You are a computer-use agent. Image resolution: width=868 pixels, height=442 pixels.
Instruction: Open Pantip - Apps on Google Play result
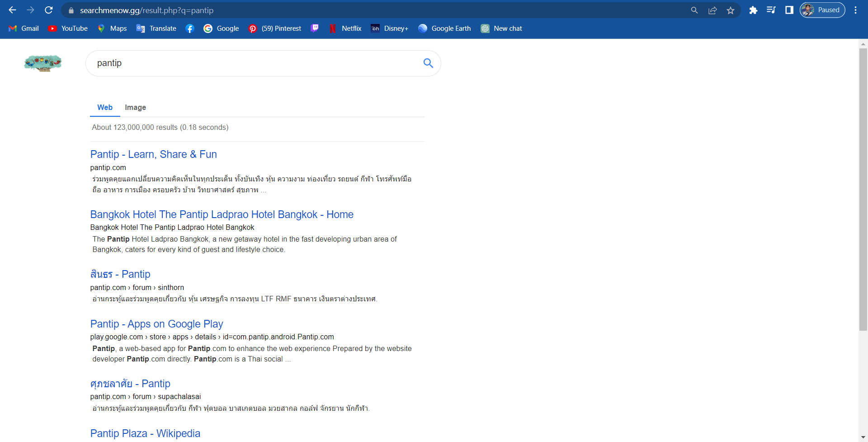tap(157, 324)
